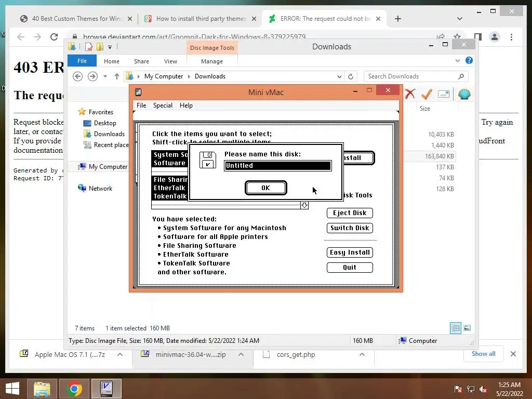Screen dimensions: 532x399
Task: Click the Untitled disk name field
Action: [277, 166]
